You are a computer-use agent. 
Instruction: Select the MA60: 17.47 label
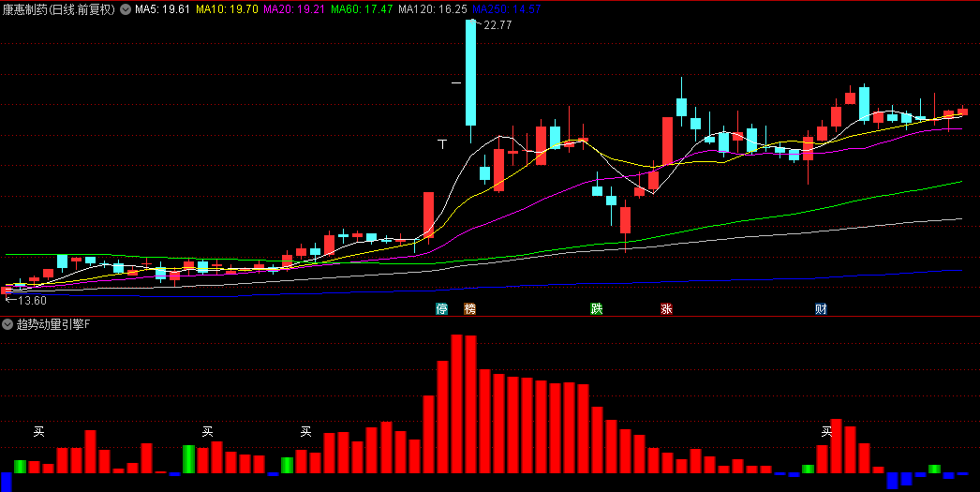pyautogui.click(x=362, y=9)
